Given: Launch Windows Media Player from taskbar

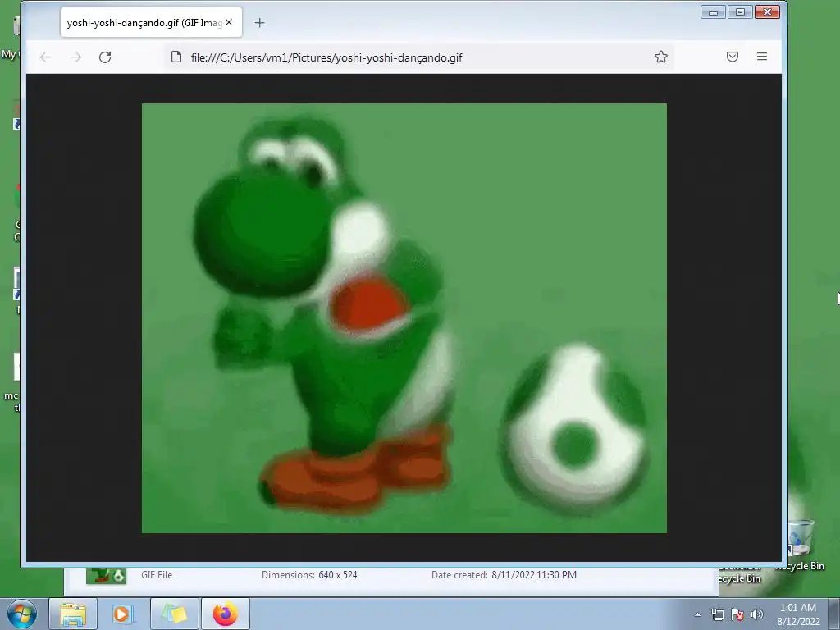Looking at the screenshot, I should click(121, 614).
